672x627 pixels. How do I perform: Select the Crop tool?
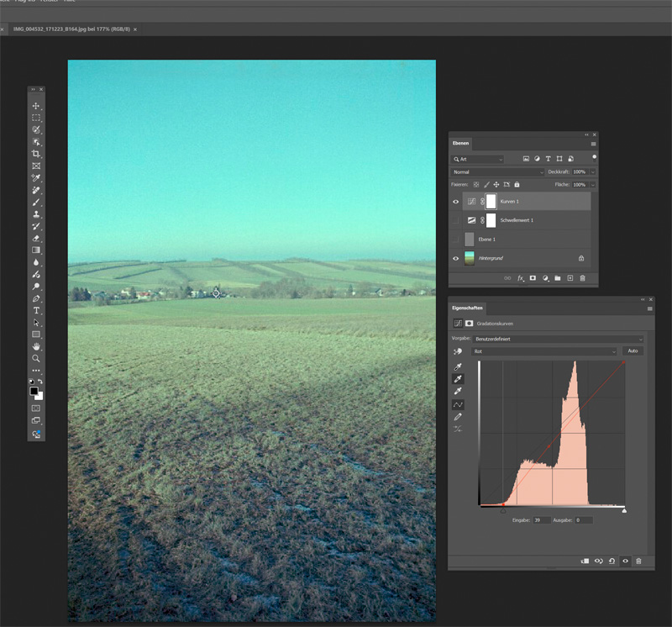coord(36,154)
